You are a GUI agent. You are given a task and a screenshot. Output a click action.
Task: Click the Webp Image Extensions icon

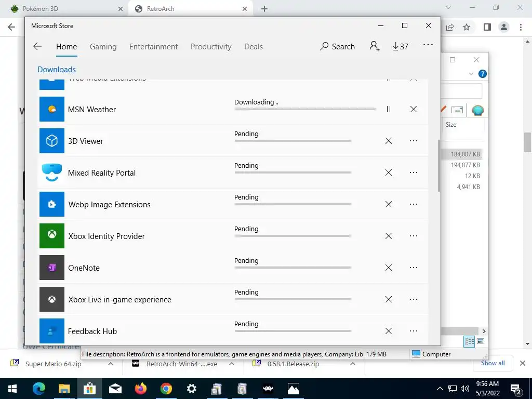52,204
